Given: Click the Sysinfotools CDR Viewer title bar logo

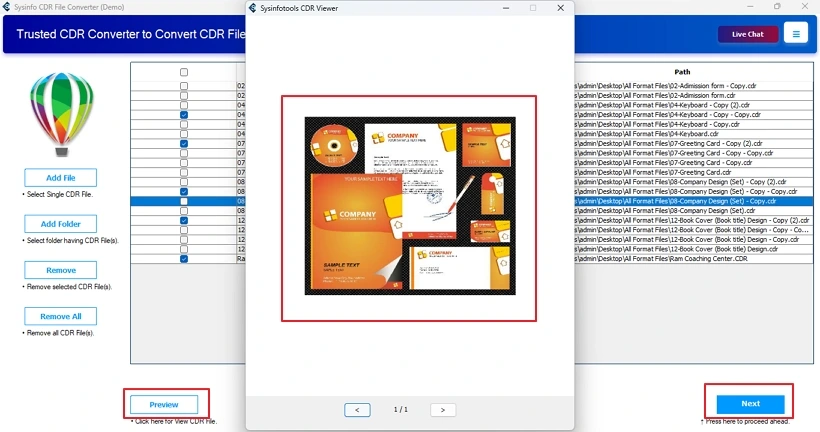Looking at the screenshot, I should pyautogui.click(x=253, y=8).
